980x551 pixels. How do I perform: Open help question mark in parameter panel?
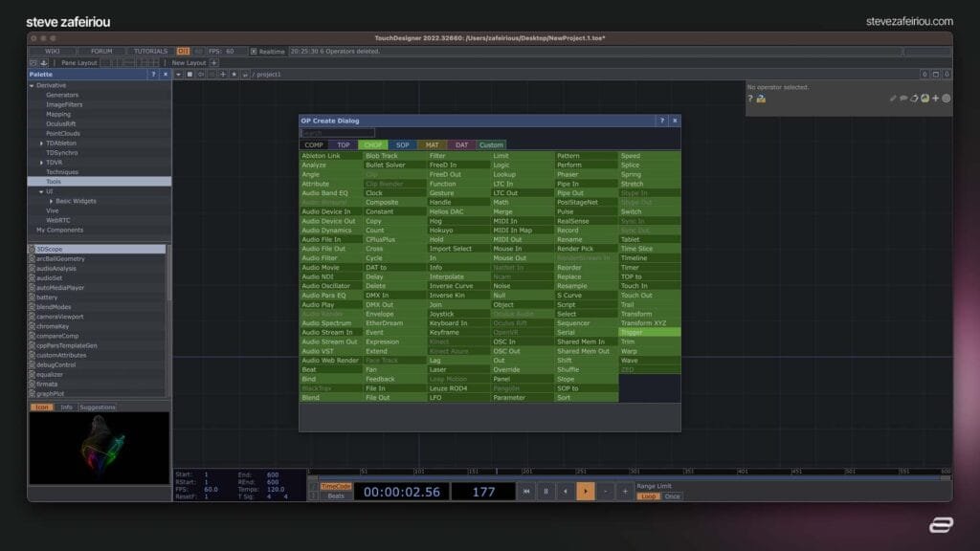click(x=750, y=99)
